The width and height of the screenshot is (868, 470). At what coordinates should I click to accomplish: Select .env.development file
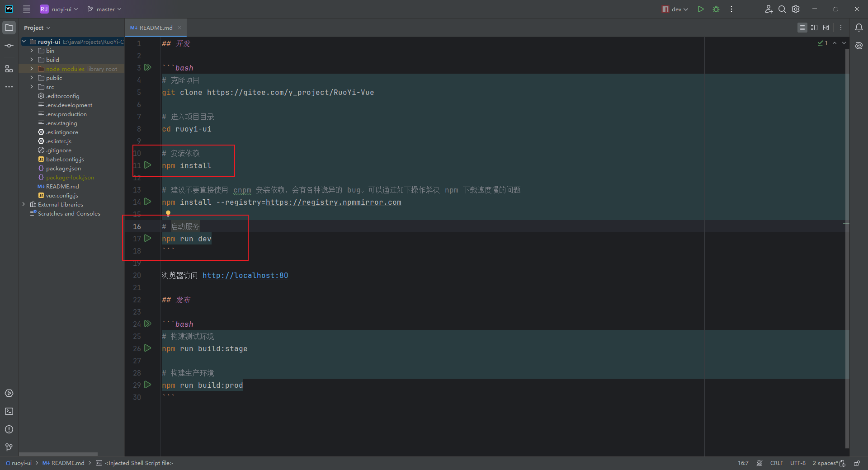[x=69, y=105]
